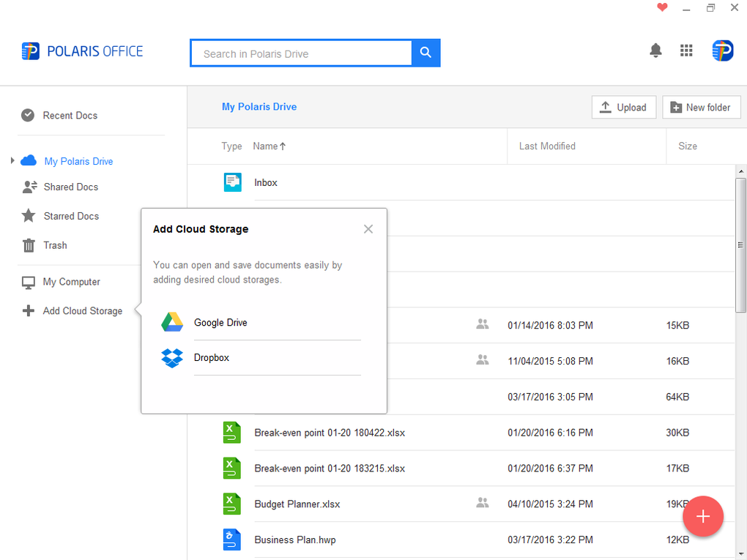
Task: Click the Dropbox logo icon
Action: pyautogui.click(x=172, y=358)
